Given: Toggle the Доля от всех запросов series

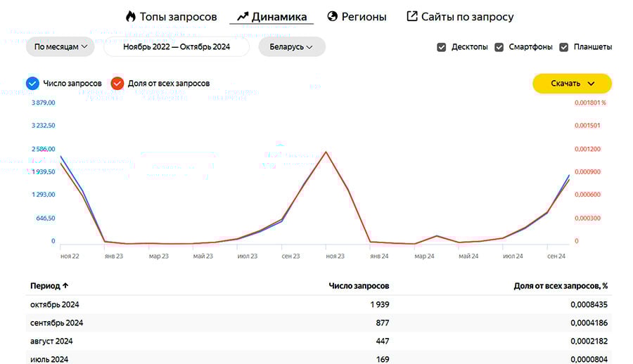Looking at the screenshot, I should point(117,83).
